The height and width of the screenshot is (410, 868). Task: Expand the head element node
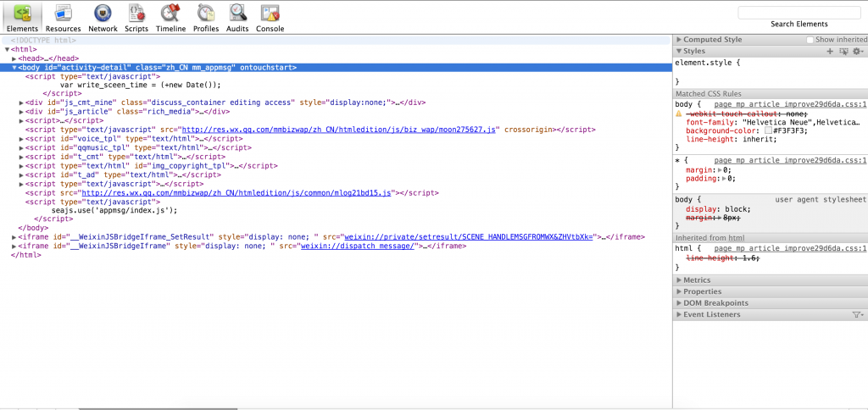(14, 58)
